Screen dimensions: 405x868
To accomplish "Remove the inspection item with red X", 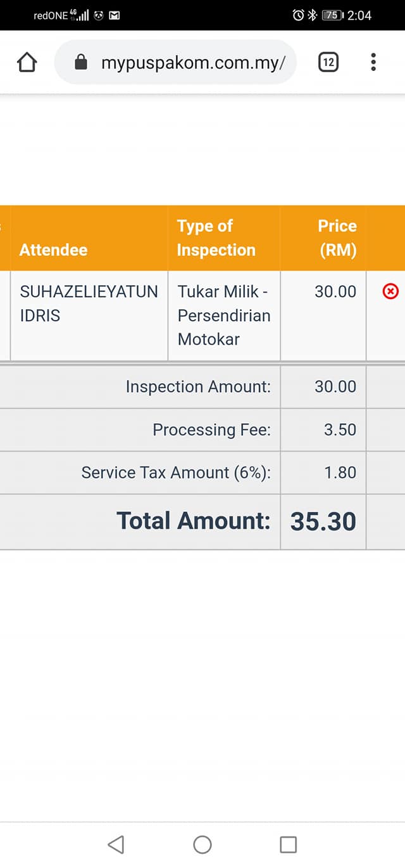I will pos(391,291).
